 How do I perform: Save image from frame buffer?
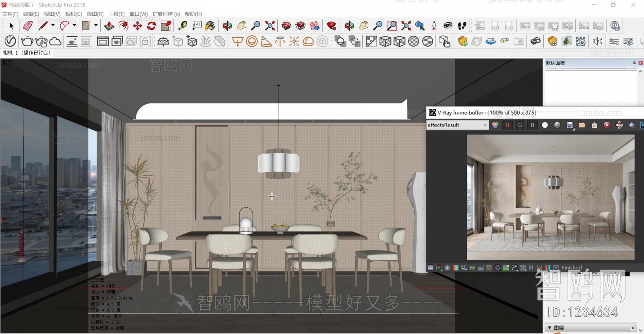(570, 125)
